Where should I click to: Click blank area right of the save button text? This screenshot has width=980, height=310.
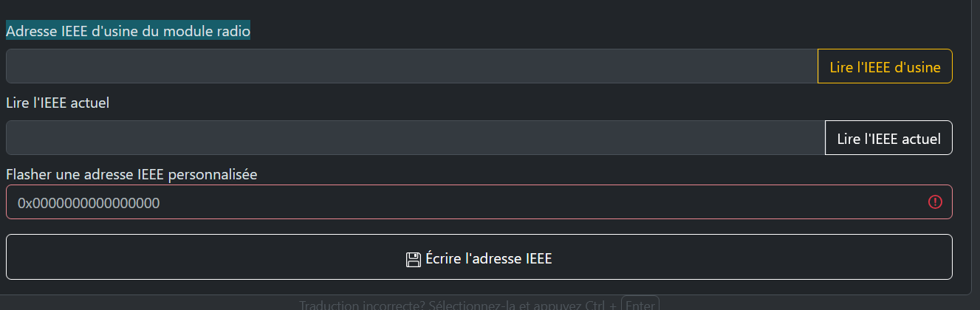[739, 259]
